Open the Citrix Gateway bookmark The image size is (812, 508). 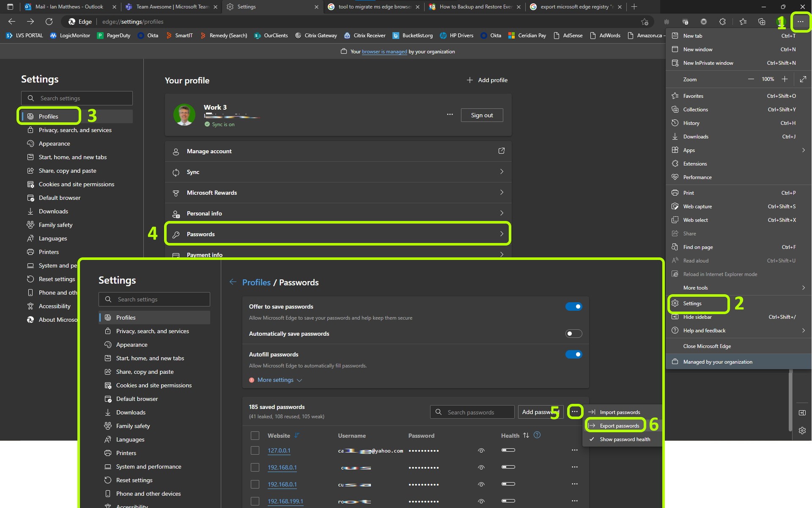tap(316, 36)
